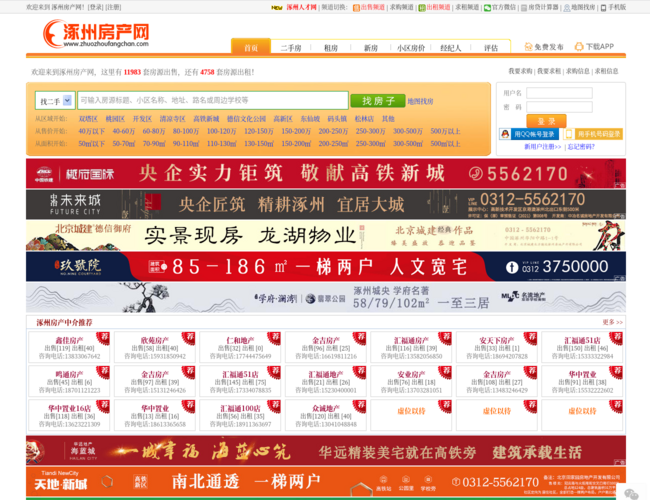Select the 100-120万 price filter
The width and height of the screenshot is (650, 500).
point(221,131)
